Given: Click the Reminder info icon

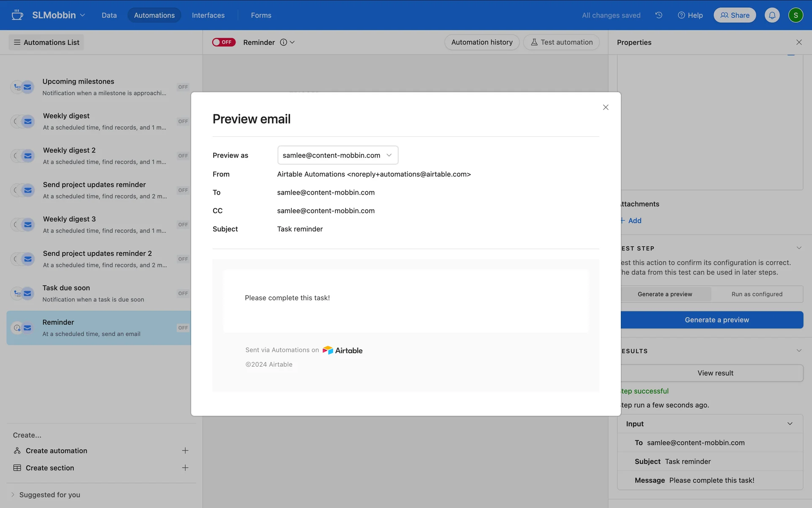Looking at the screenshot, I should [283, 42].
